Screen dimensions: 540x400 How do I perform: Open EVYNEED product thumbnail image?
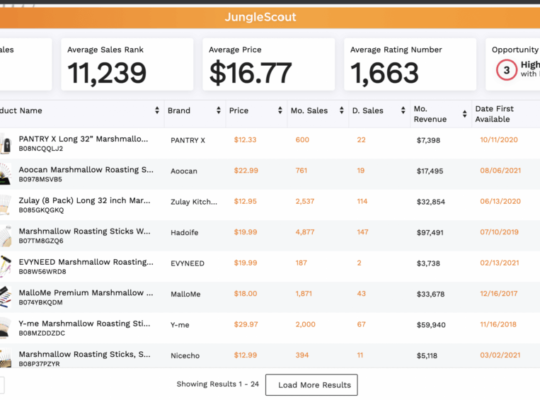(6, 266)
